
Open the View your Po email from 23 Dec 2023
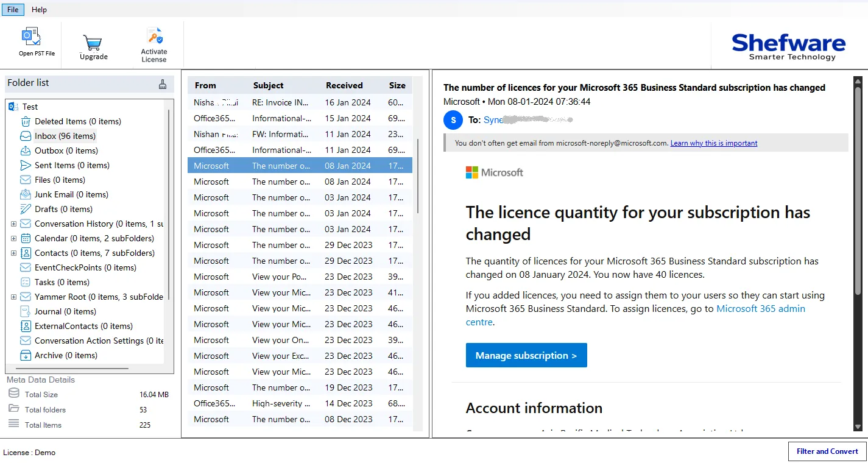click(x=300, y=277)
